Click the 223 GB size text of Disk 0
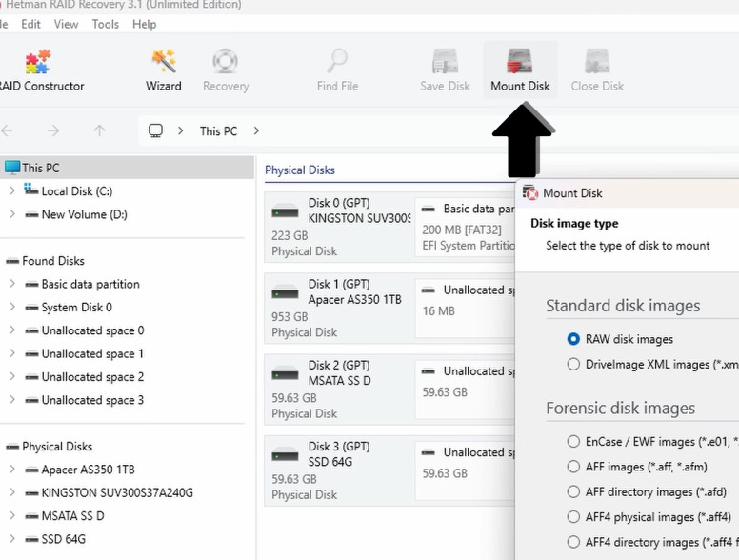The height and width of the screenshot is (560, 739). click(x=290, y=235)
